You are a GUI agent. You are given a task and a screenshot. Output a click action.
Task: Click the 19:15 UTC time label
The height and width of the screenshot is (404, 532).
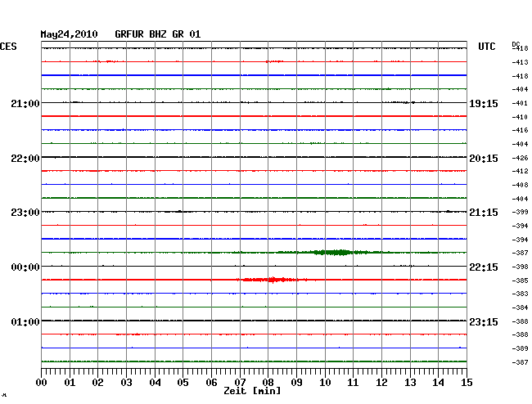pos(484,103)
